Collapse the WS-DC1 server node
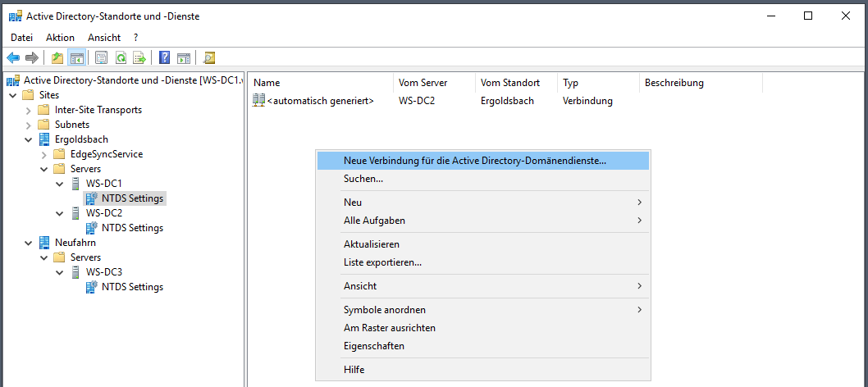868x387 pixels. tap(60, 184)
